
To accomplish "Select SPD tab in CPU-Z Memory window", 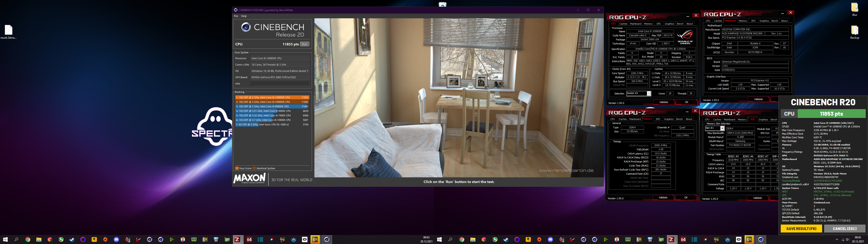I will coord(658,119).
